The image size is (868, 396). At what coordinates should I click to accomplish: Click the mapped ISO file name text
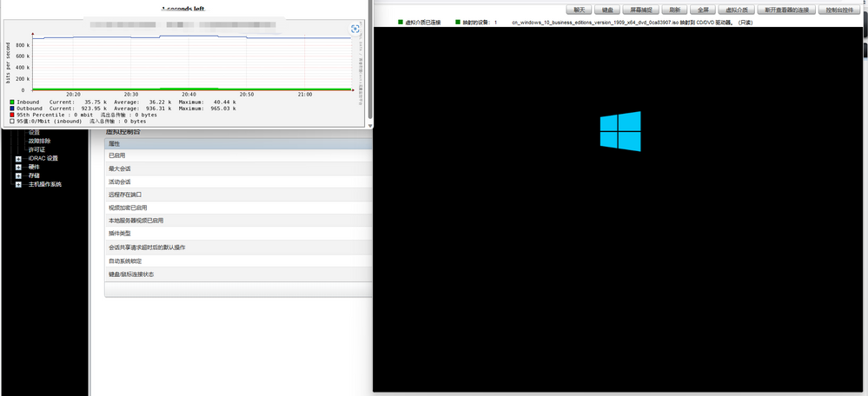point(595,23)
